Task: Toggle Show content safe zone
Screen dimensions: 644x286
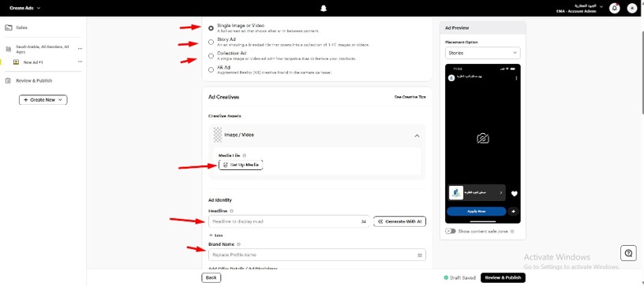Action: point(451,231)
